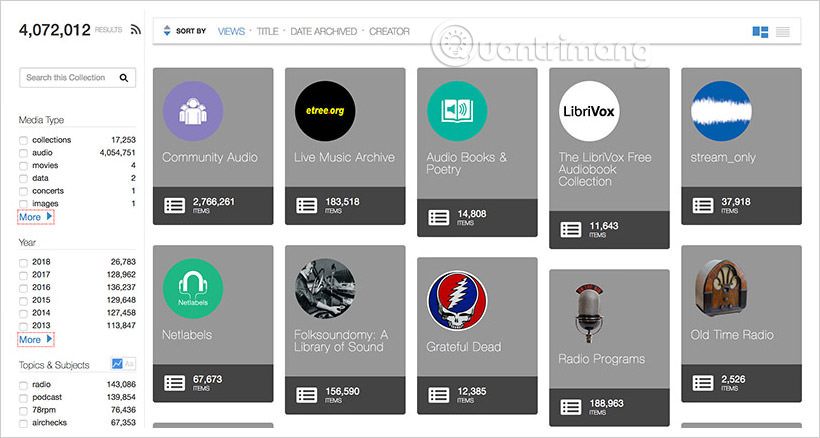Viewport: 820px width, 438px height.
Task: Open Community Audio collection icon
Action: [193, 111]
